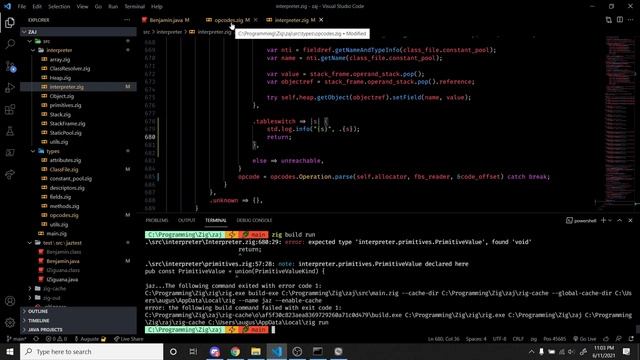This screenshot has height=360, width=640.
Task: Expand the JAVA PROJECTS section
Action: [78, 329]
